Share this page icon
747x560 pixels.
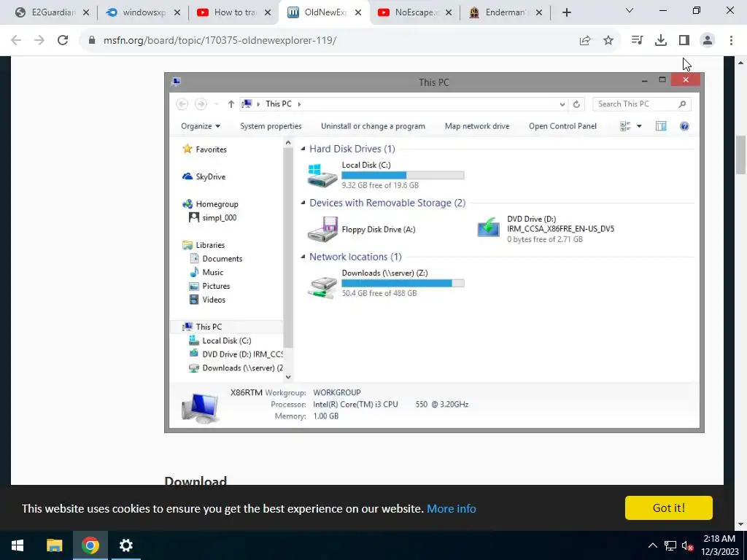click(585, 41)
